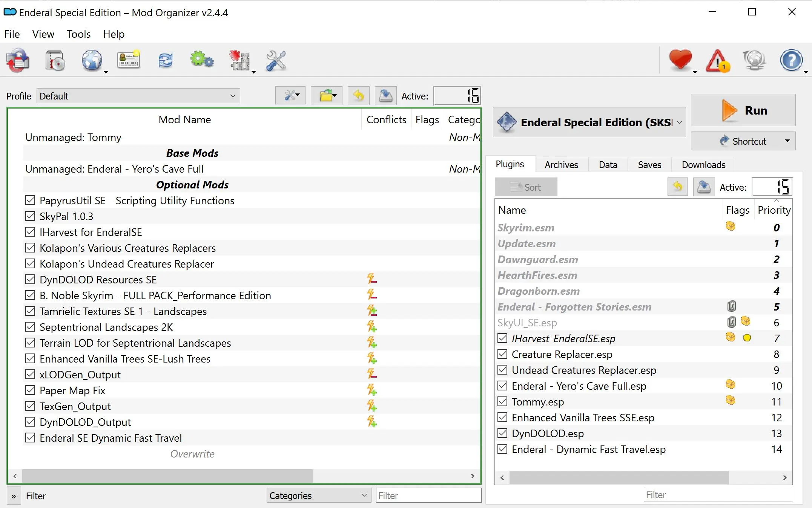
Task: Open the Enderal Special Edition executable dropdown
Action: pyautogui.click(x=589, y=122)
